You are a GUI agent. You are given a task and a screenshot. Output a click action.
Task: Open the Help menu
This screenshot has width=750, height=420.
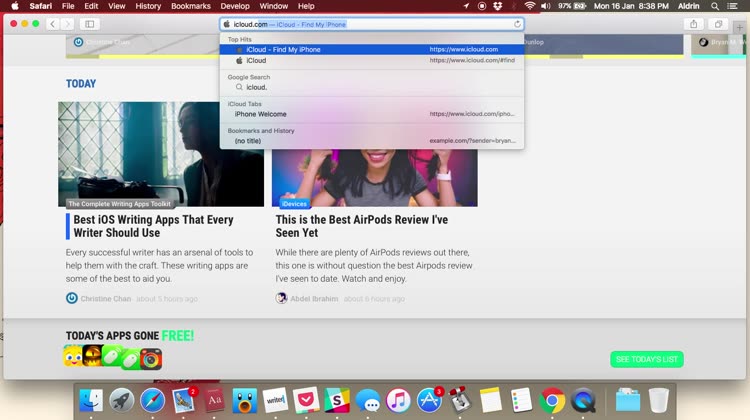[x=306, y=6]
